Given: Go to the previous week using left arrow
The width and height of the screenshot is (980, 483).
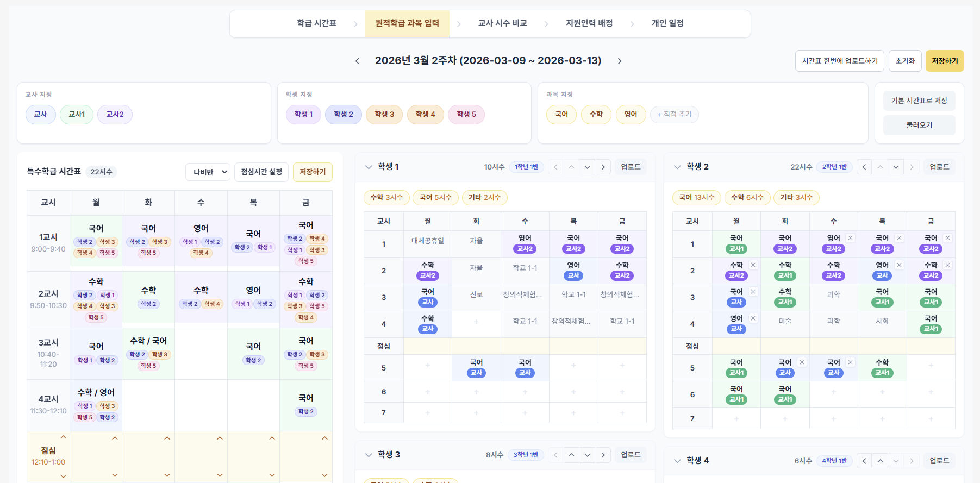Looking at the screenshot, I should pyautogui.click(x=357, y=61).
